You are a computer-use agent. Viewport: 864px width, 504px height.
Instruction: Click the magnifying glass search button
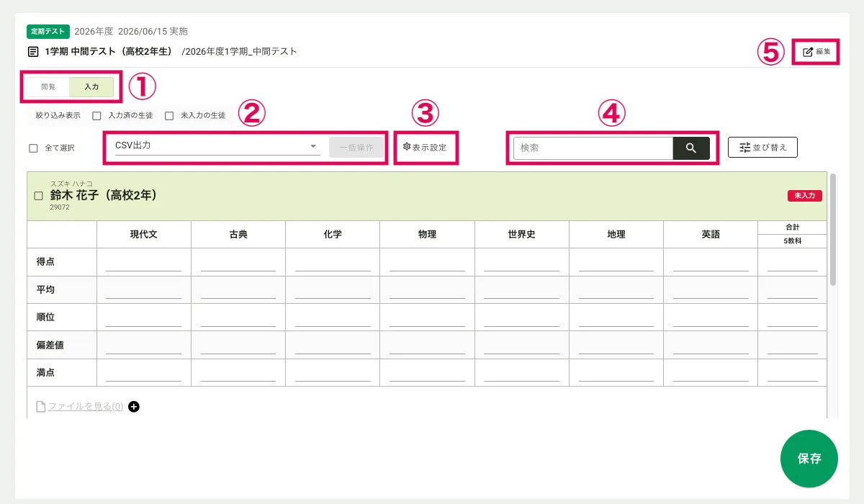(x=690, y=148)
